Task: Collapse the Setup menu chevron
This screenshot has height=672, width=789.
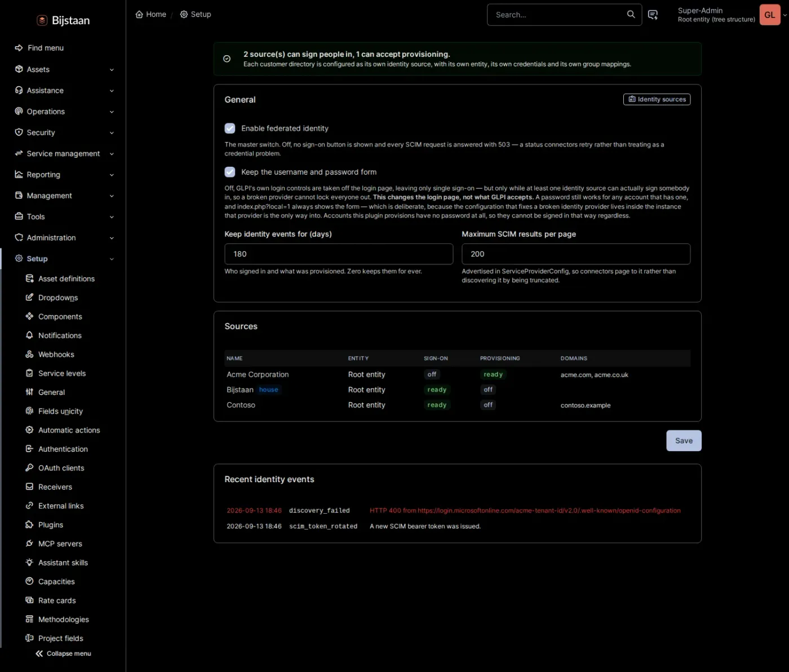Action: coord(112,259)
